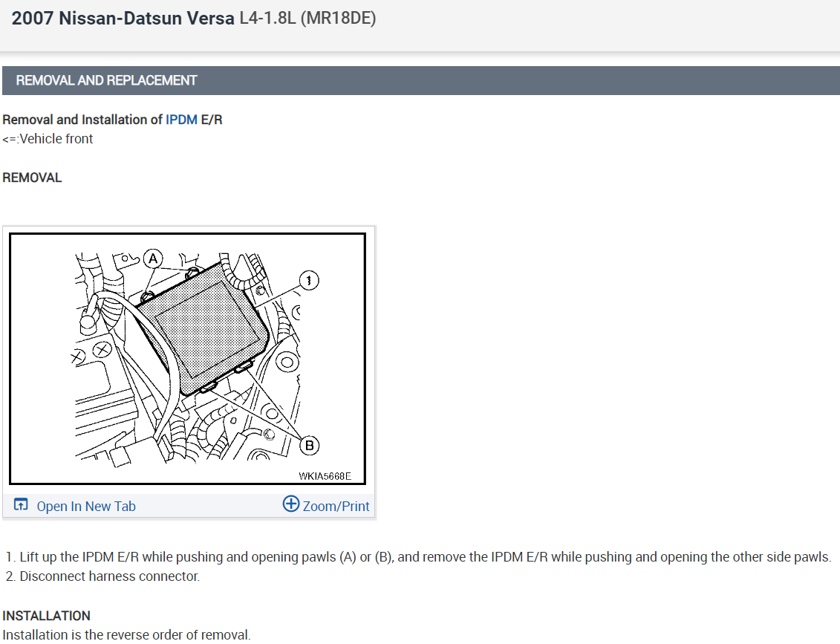Click the Removal and Installation of heading
The width and height of the screenshot is (840, 644).
click(112, 120)
